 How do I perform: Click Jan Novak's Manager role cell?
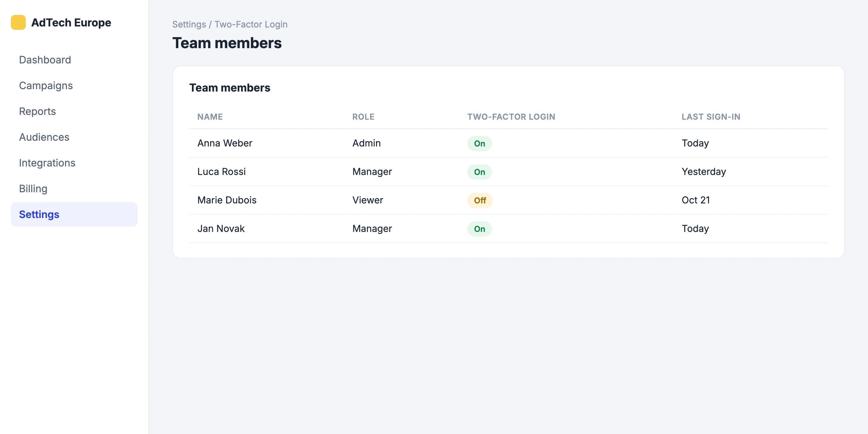[372, 229]
